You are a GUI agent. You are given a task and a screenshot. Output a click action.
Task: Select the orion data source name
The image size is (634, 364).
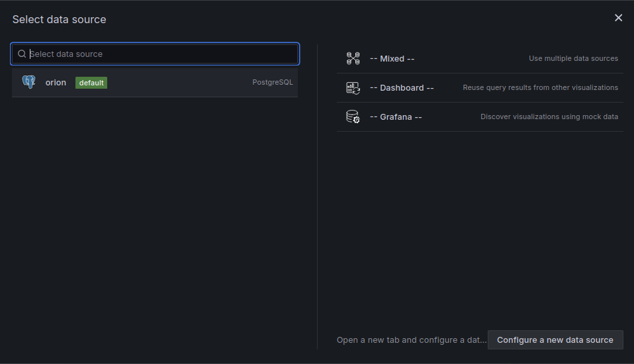[x=56, y=83]
